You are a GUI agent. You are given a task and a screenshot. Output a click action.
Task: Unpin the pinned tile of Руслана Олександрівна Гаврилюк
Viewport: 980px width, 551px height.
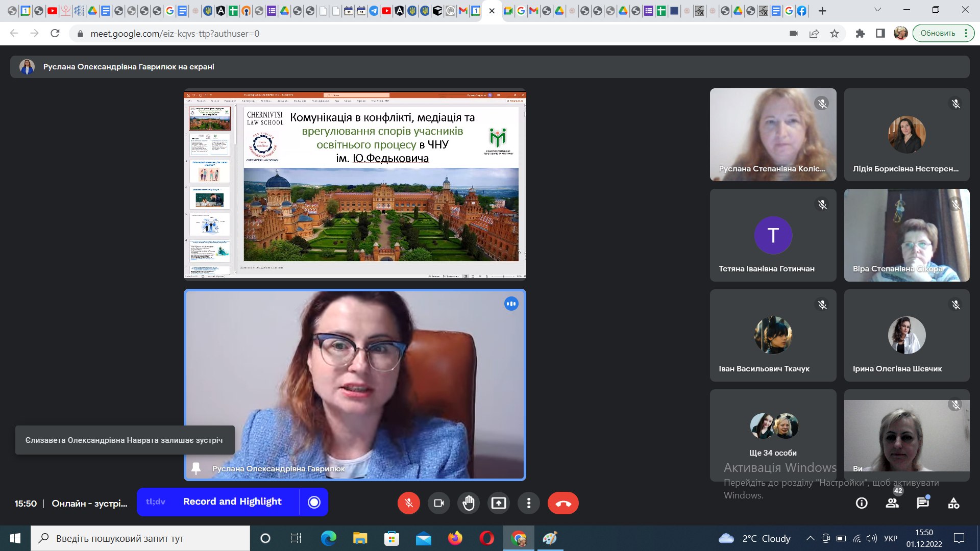pyautogui.click(x=196, y=468)
